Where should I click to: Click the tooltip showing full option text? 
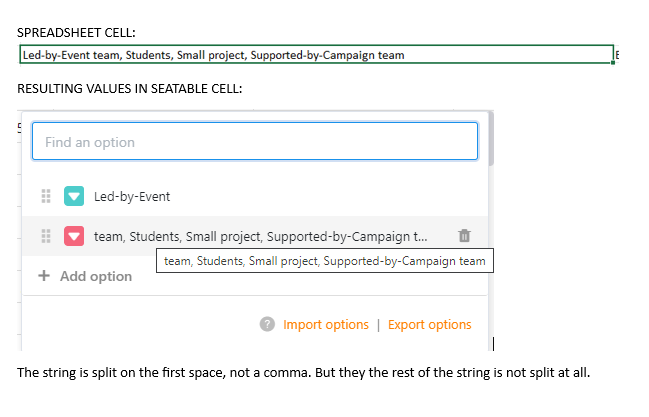(x=324, y=261)
